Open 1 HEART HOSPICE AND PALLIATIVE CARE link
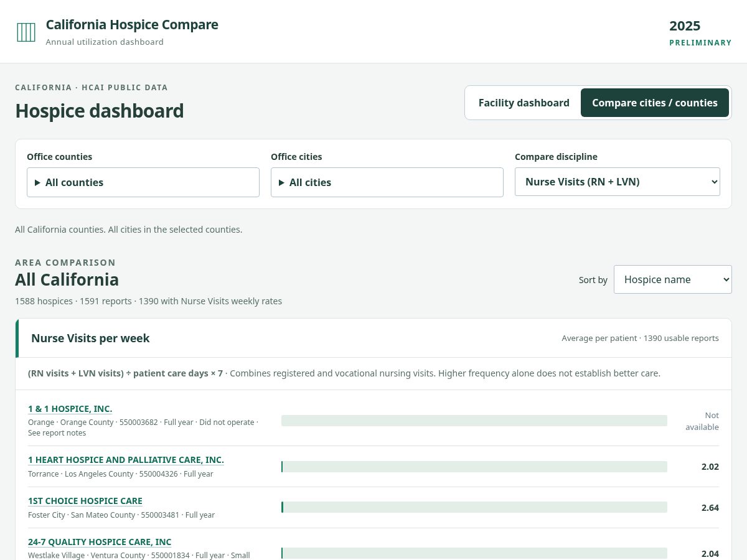 pyautogui.click(x=126, y=460)
